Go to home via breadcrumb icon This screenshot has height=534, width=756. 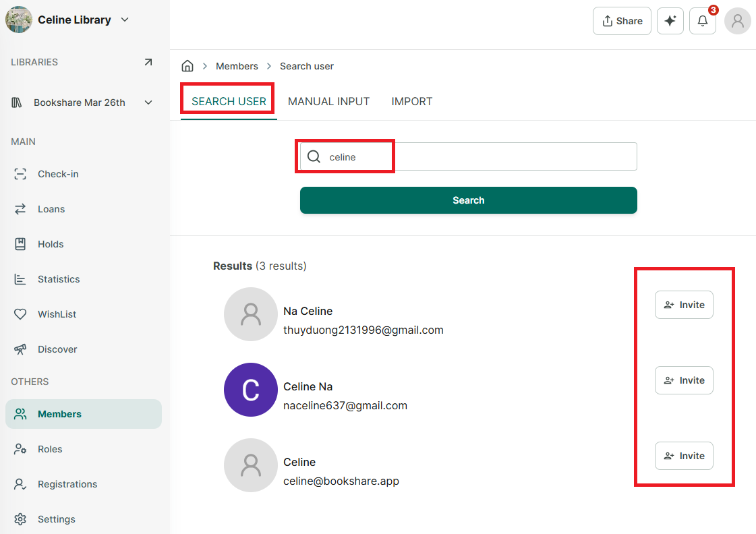[x=187, y=66]
